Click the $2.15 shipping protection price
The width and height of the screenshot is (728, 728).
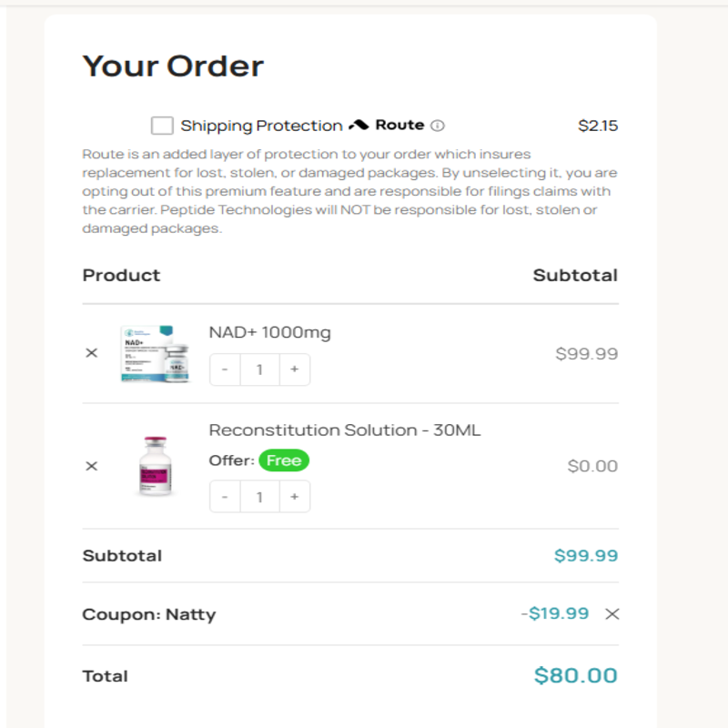[598, 126]
